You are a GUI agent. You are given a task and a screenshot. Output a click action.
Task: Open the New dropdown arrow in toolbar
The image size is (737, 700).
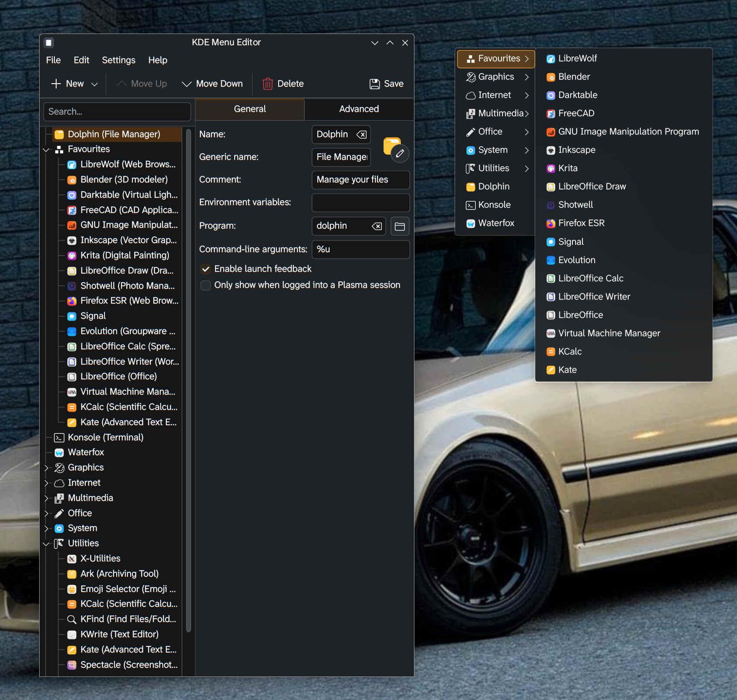click(x=94, y=84)
